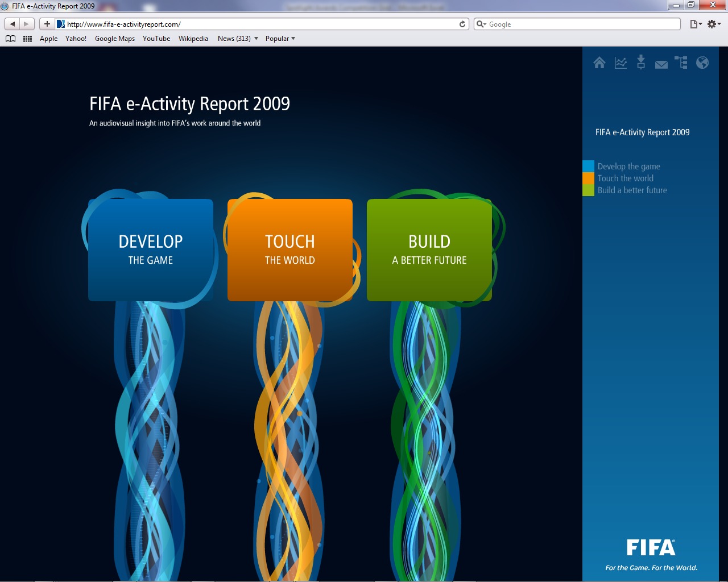The height and width of the screenshot is (582, 728).
Task: Click the orange Touch the World tile
Action: [290, 250]
